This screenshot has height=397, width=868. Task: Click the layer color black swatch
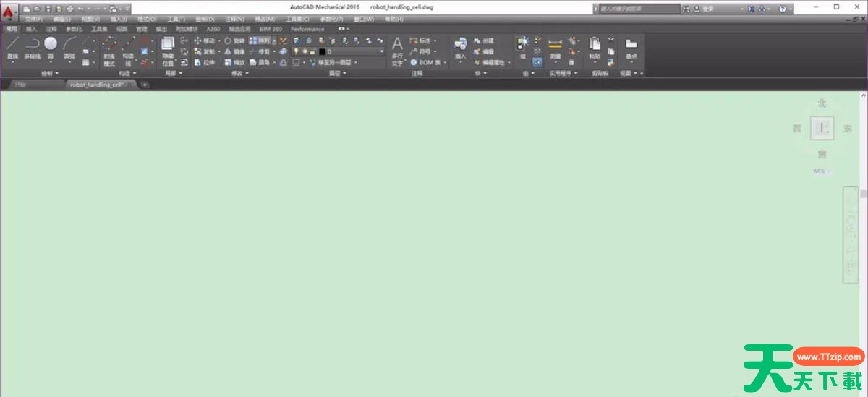coord(322,52)
